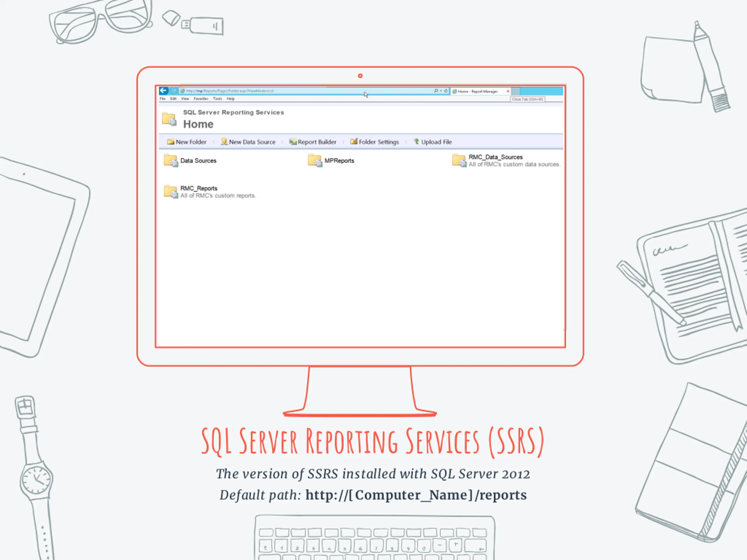Open the Help menu
Screen dimensions: 747x560
pyautogui.click(x=231, y=99)
